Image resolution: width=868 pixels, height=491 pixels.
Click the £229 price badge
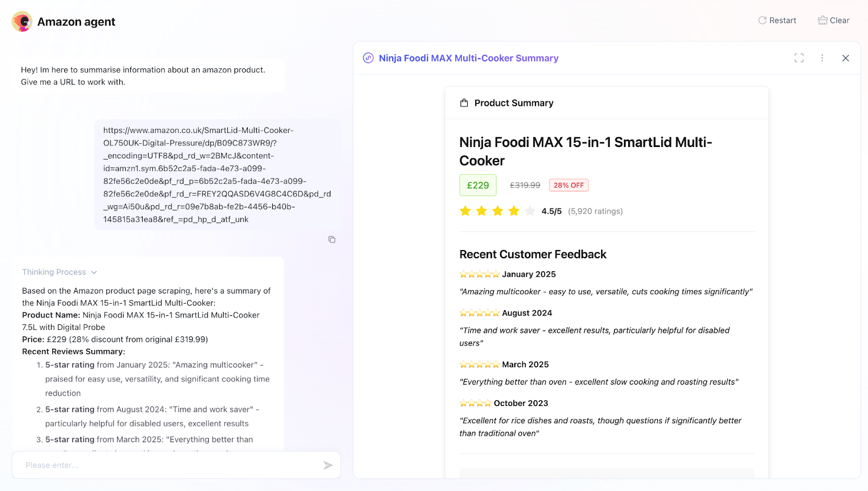point(478,185)
